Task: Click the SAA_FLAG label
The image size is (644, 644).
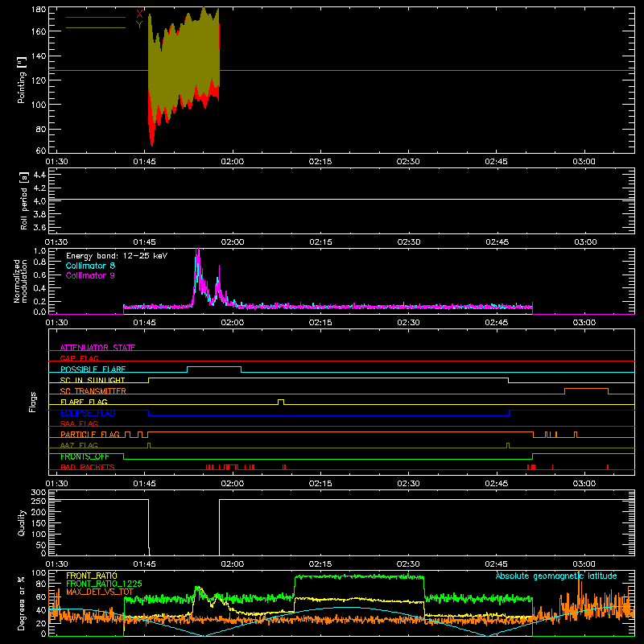Action: [x=79, y=423]
